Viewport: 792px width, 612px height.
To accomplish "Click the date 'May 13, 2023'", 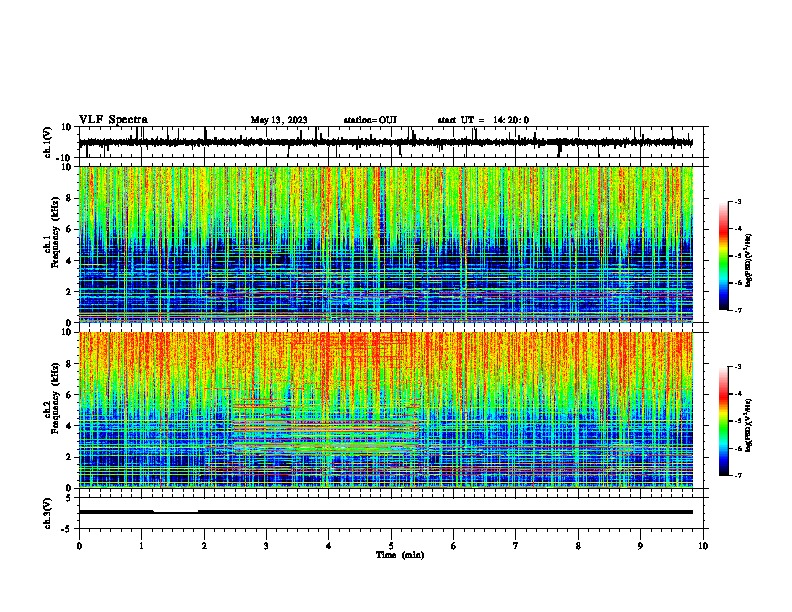I will (279, 120).
